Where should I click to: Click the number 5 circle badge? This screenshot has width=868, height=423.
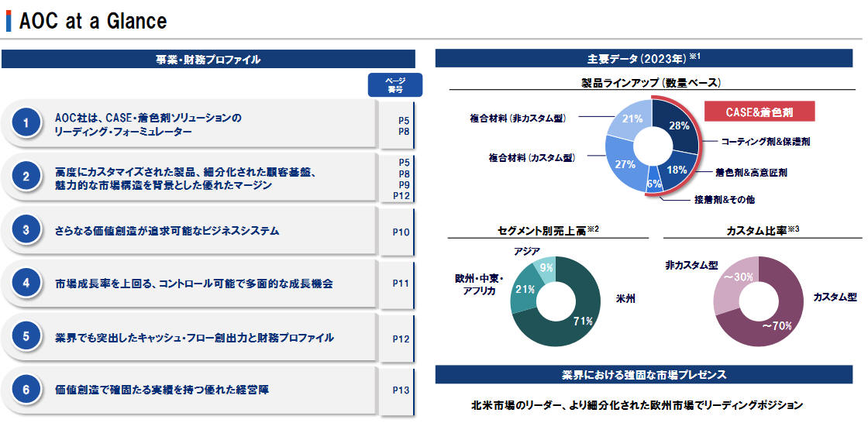tap(26, 337)
